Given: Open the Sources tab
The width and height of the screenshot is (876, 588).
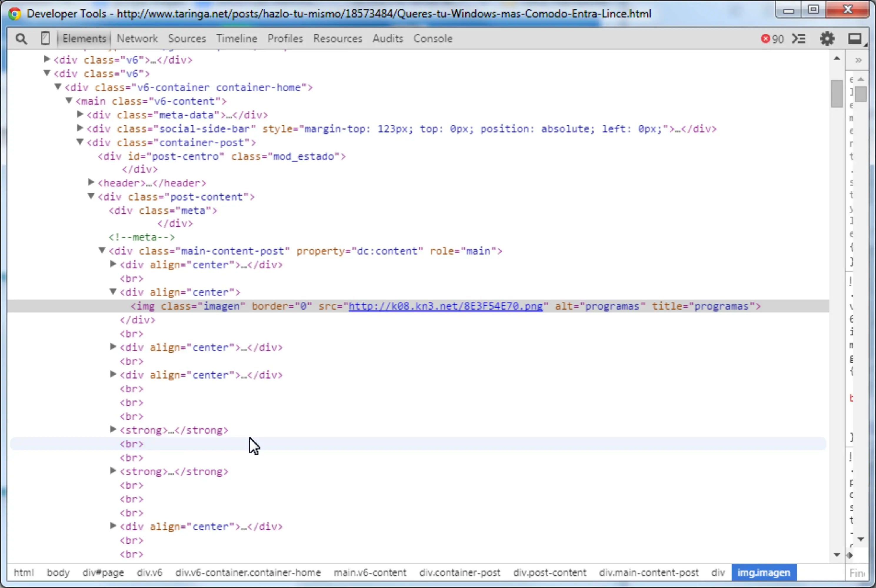Looking at the screenshot, I should (187, 39).
